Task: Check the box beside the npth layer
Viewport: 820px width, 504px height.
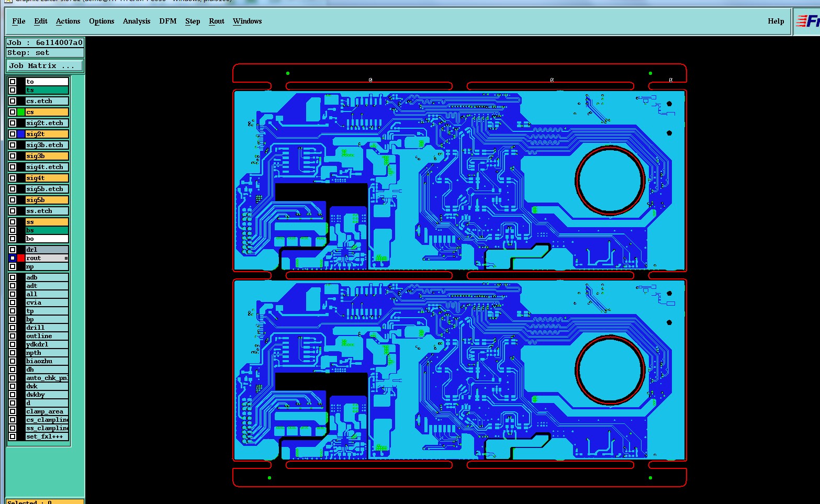Action: coord(13,353)
